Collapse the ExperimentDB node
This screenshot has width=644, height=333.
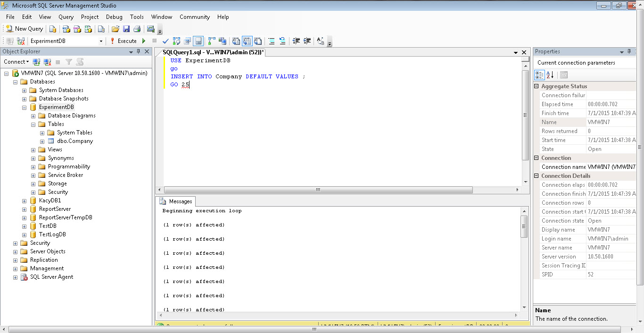(24, 107)
